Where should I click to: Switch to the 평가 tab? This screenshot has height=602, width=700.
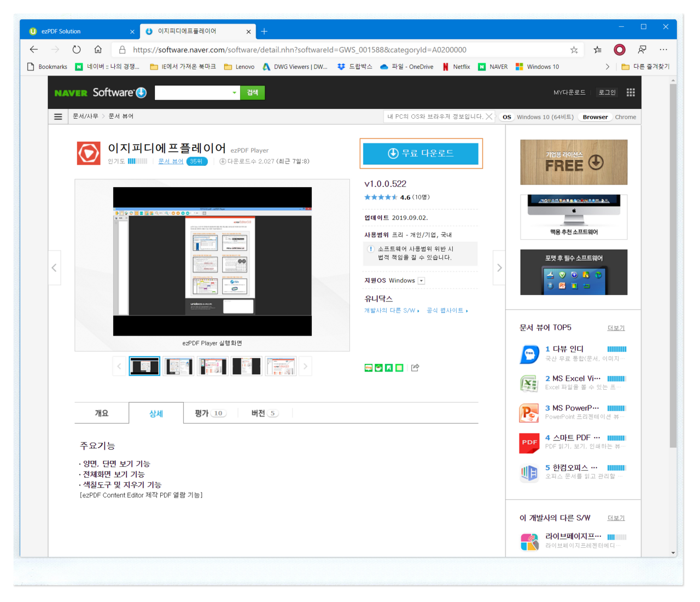(211, 413)
